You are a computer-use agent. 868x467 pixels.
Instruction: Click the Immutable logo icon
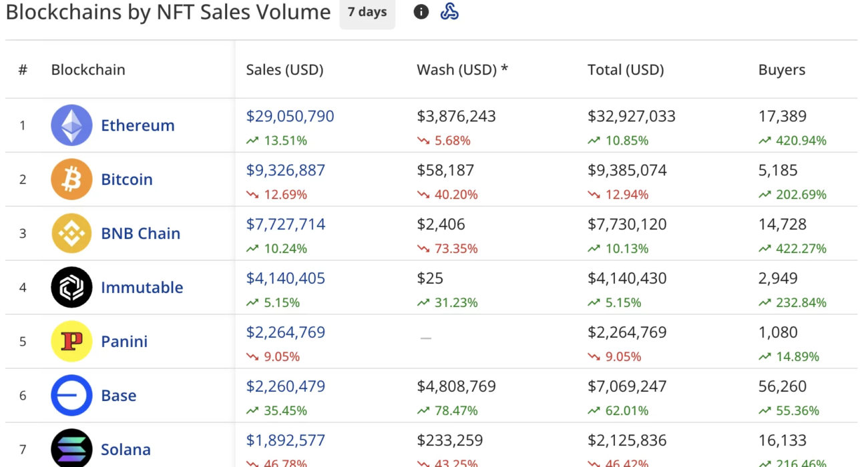point(71,288)
